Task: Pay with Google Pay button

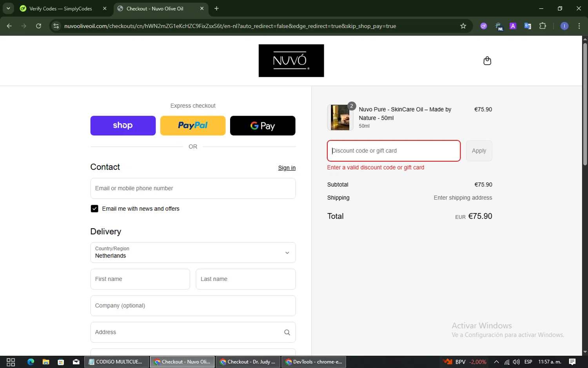Action: tap(263, 126)
